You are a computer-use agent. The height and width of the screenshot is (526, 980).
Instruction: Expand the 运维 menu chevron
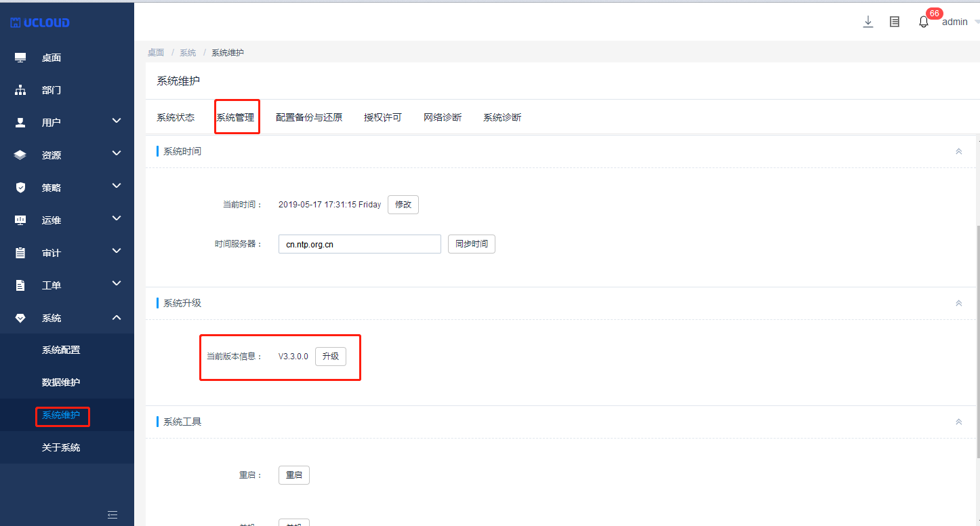pos(117,218)
